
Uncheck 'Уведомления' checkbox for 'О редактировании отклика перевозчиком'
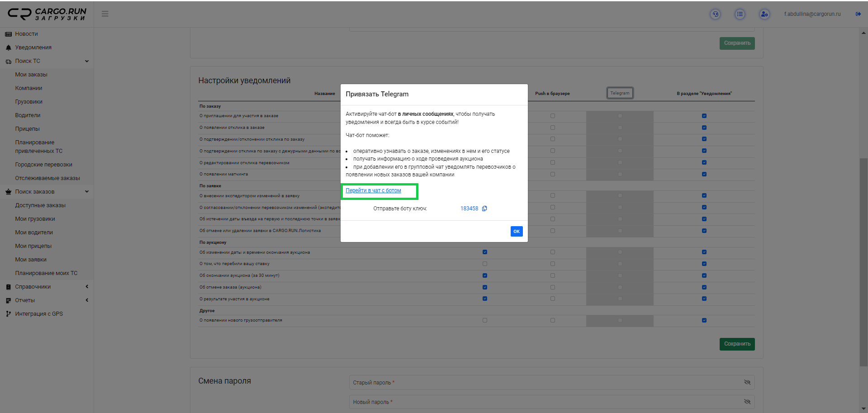pyautogui.click(x=704, y=162)
